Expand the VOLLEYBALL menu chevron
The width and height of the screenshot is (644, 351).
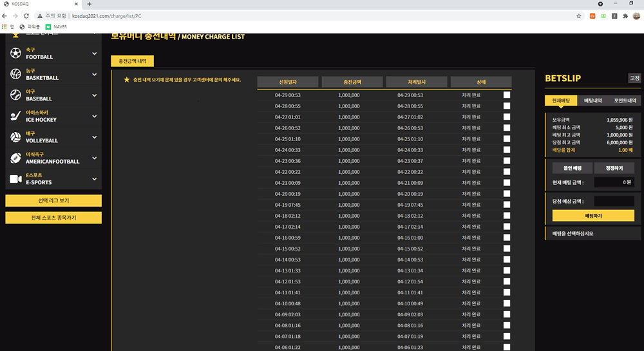95,137
